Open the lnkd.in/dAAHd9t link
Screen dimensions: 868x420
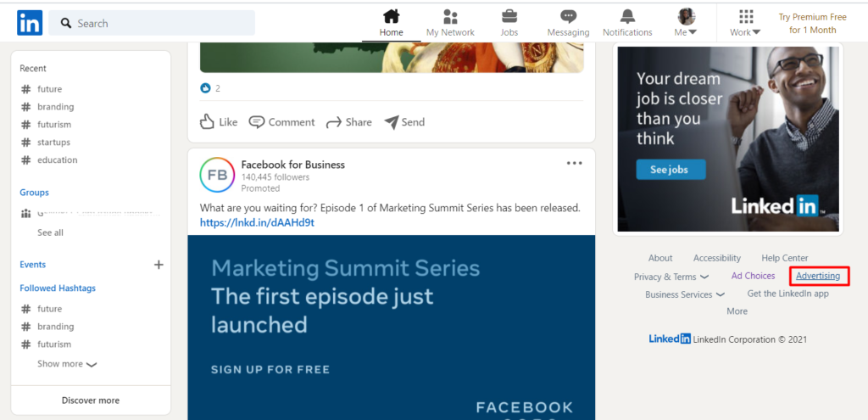pos(257,223)
